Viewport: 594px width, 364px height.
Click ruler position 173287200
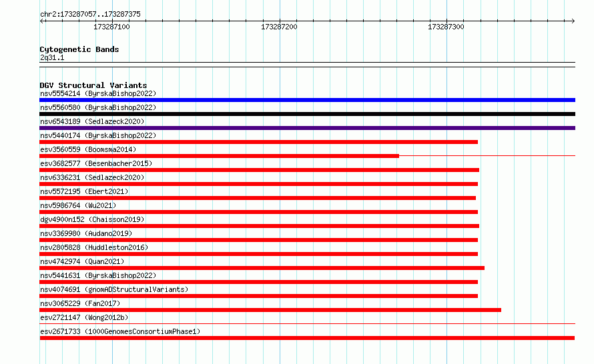coord(279,27)
